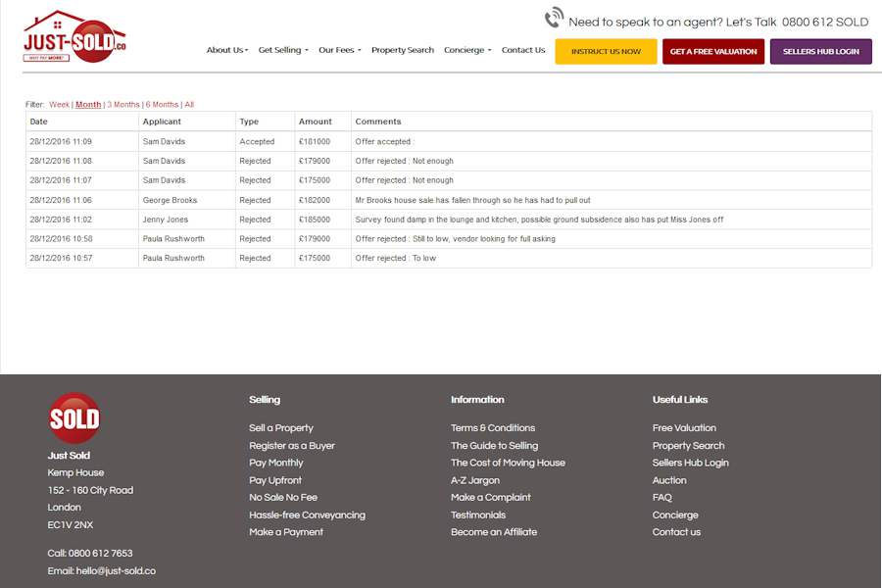Open the Sellers Hub Login button
This screenshot has width=882, height=588.
coord(820,51)
